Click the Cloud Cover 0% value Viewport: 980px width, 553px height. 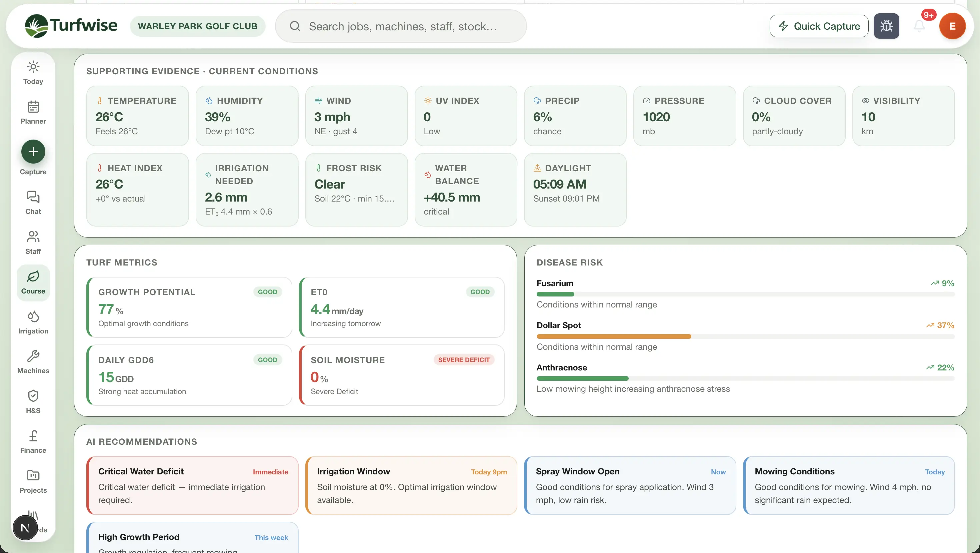click(761, 117)
